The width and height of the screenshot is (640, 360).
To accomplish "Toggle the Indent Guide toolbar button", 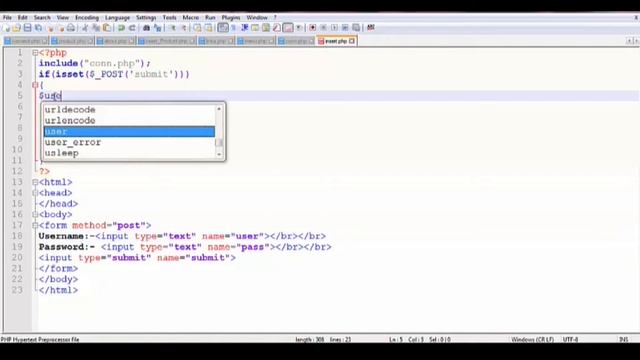I will [245, 28].
